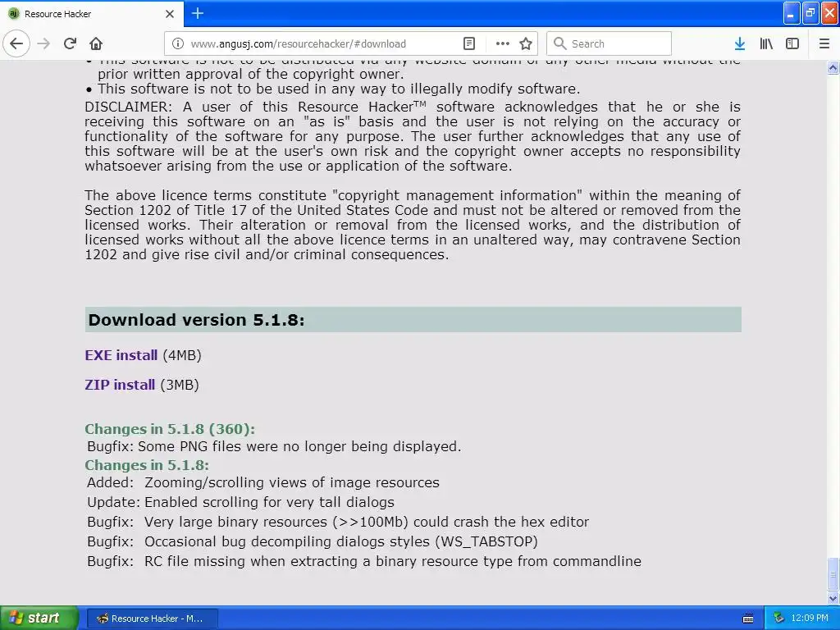Image resolution: width=840 pixels, height=630 pixels.
Task: Open page actions three-dot menu
Action: pyautogui.click(x=502, y=43)
